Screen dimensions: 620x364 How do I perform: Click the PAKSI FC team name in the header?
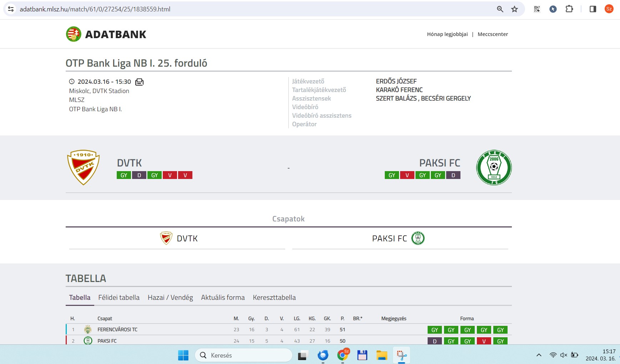440,163
